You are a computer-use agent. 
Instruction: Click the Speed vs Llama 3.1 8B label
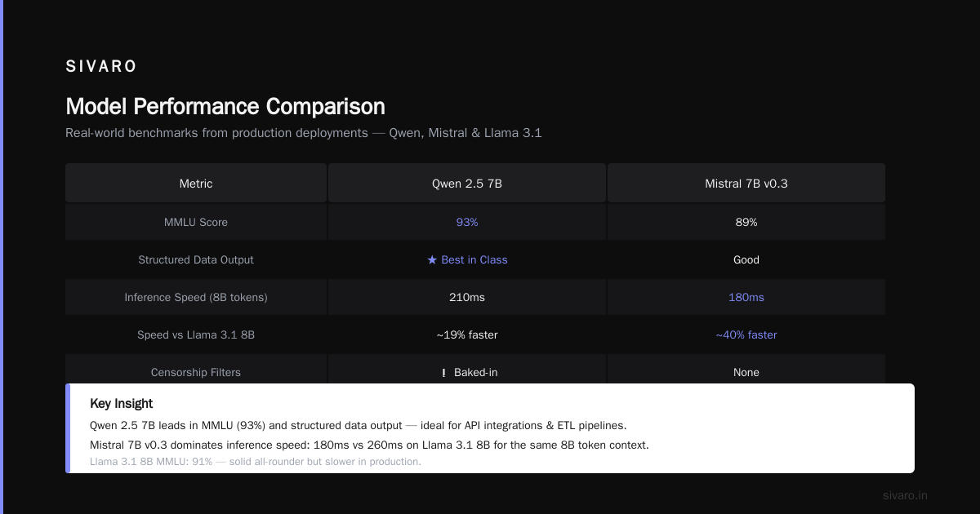point(196,335)
